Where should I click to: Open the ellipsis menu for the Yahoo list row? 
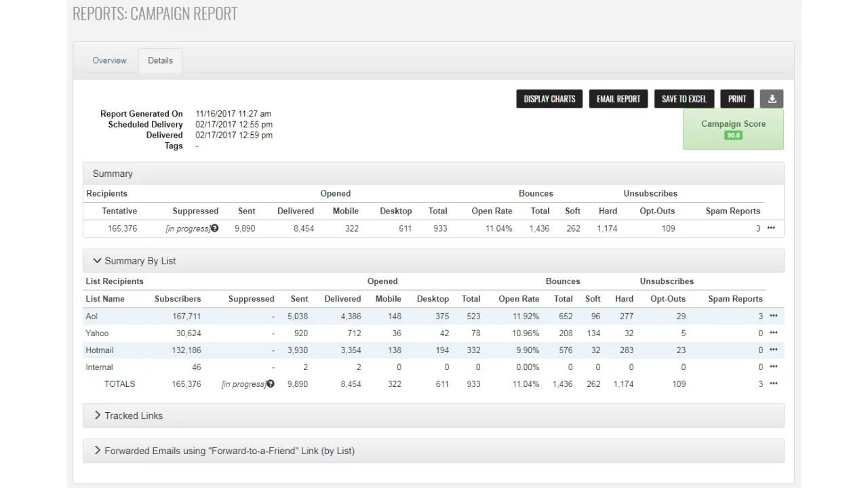tap(773, 333)
